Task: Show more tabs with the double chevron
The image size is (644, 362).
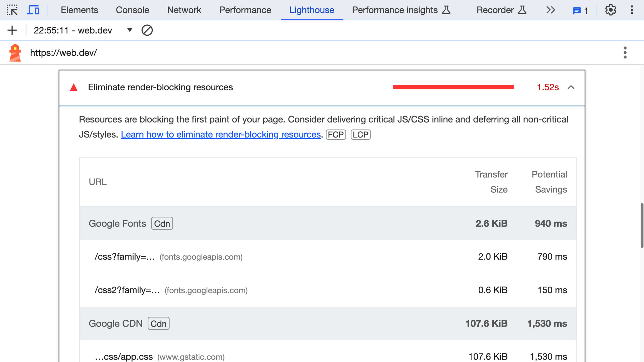Action: point(551,10)
